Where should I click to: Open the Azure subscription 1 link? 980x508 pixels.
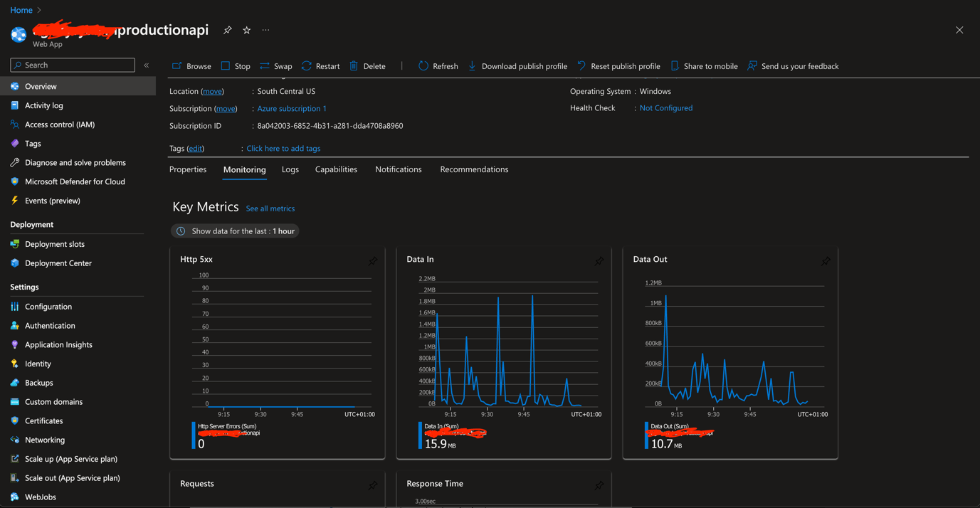[x=292, y=108]
